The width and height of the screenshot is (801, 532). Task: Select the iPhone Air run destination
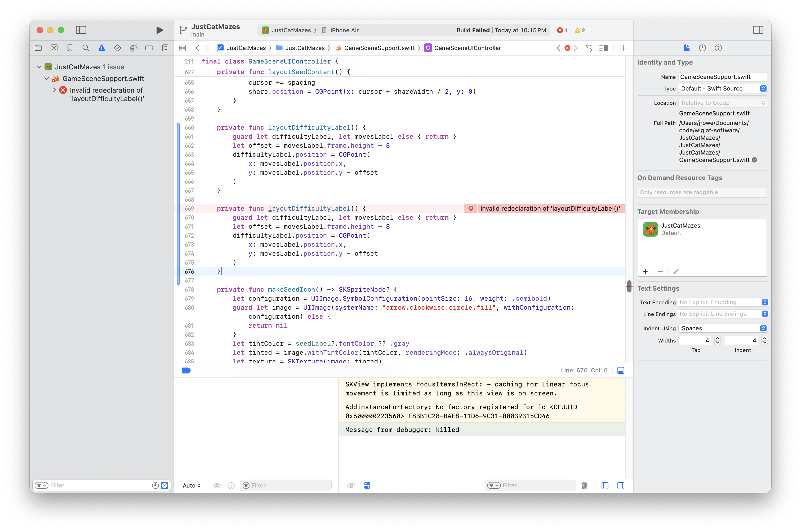tap(344, 30)
